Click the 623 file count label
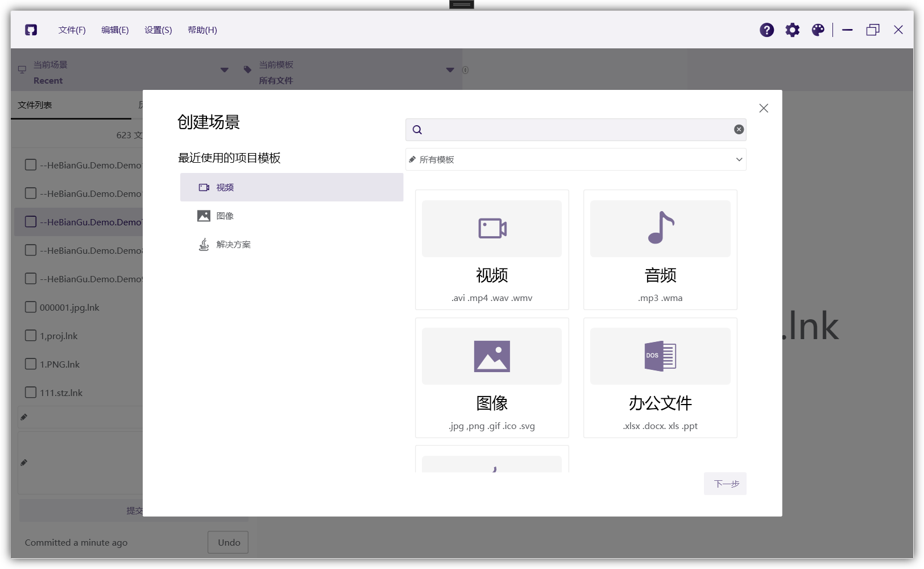The width and height of the screenshot is (924, 569). (129, 135)
